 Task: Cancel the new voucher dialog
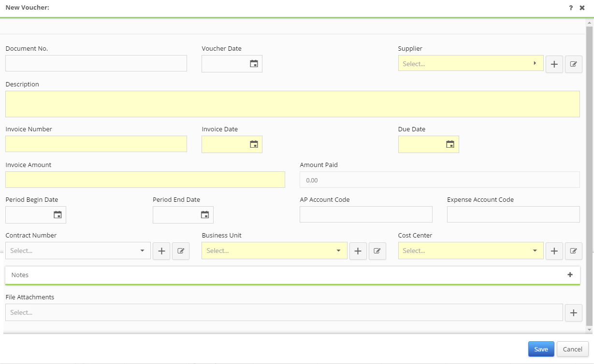572,350
